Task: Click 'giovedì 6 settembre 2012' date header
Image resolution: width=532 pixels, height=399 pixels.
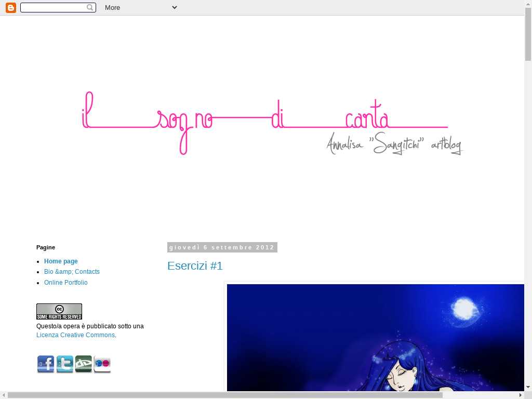Action: click(222, 247)
